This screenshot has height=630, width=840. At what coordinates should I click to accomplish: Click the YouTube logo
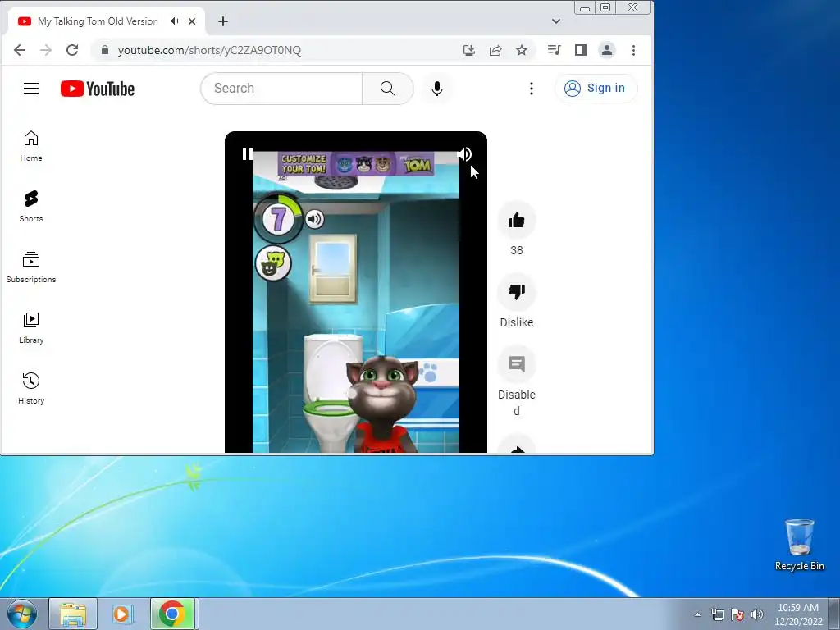98,89
